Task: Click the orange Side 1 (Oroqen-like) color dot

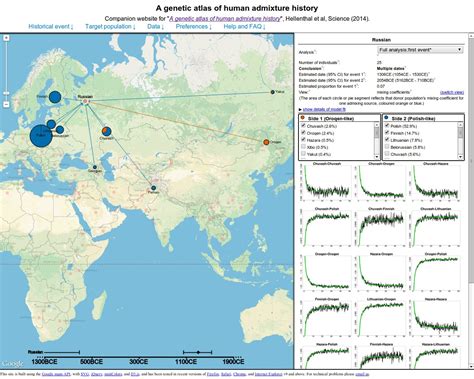Action: 302,118
